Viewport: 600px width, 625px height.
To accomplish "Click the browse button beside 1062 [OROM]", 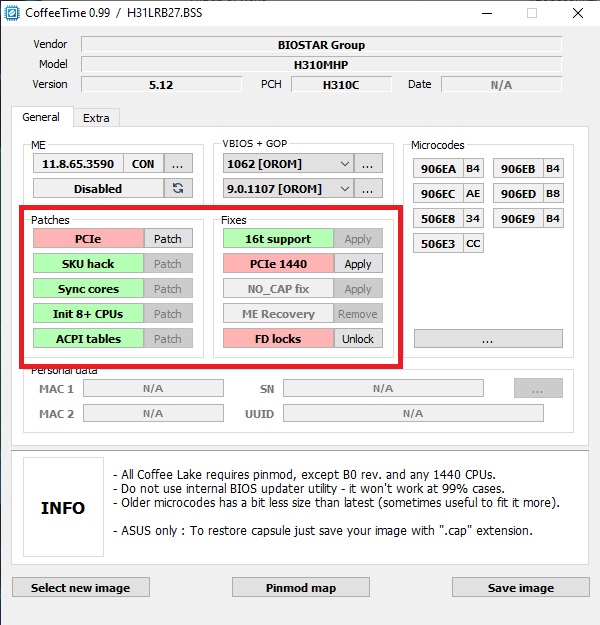I will (x=368, y=163).
